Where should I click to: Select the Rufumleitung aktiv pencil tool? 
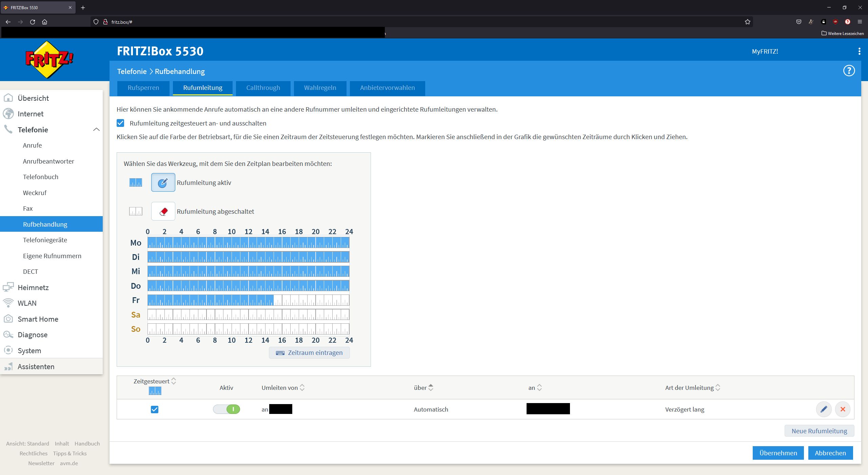pos(163,183)
